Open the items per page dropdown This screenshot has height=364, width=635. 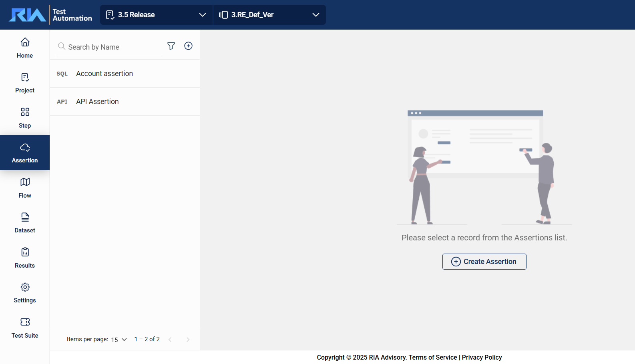click(119, 340)
